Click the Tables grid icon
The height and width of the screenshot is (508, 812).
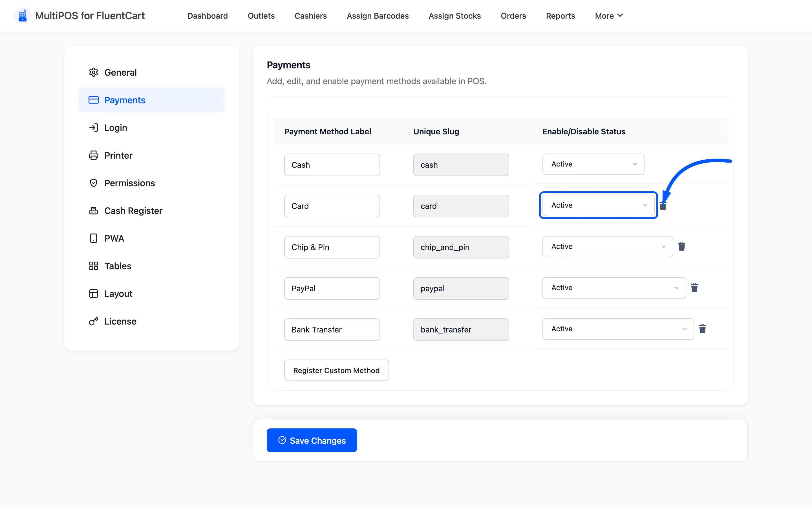[93, 266]
